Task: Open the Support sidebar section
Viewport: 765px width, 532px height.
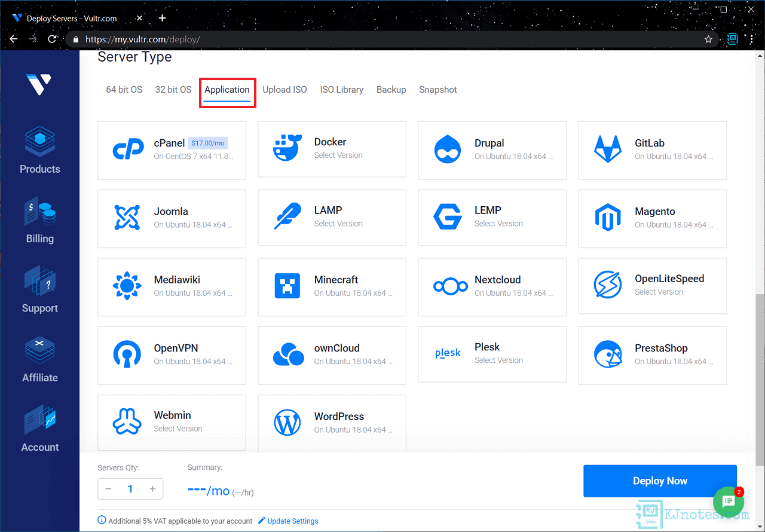Action: pos(39,290)
